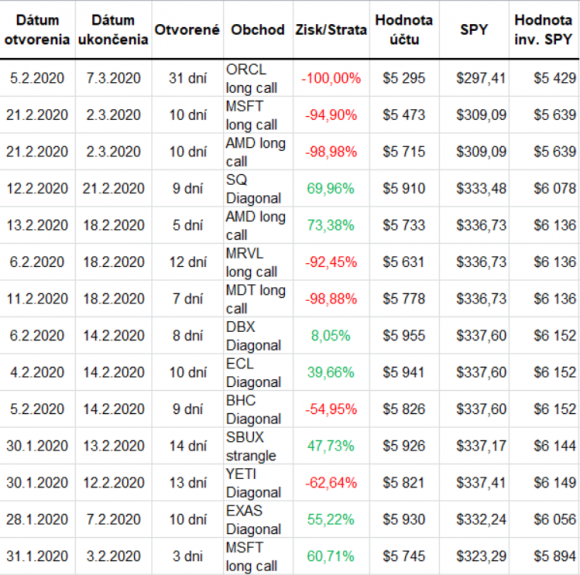Click the 73,38% profit value
This screenshot has height=575, width=580.
click(x=331, y=225)
